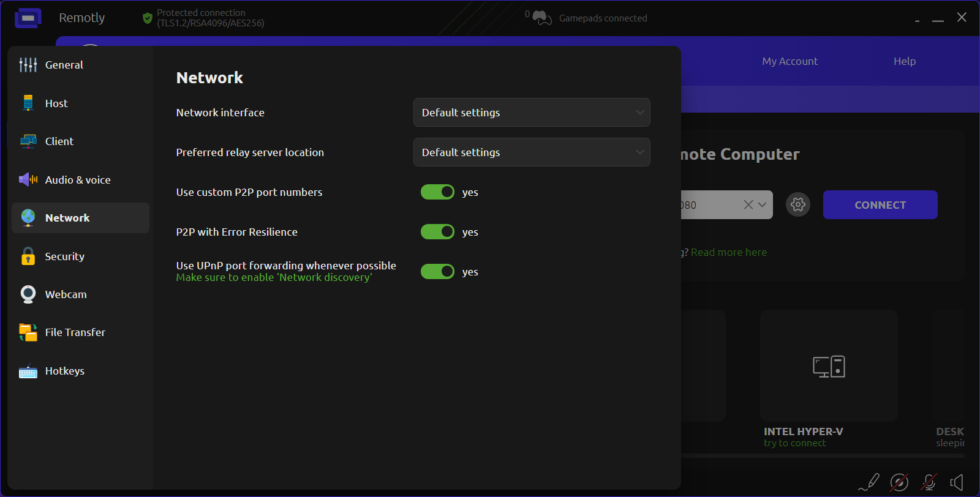Image resolution: width=980 pixels, height=497 pixels.
Task: Open Audio & voice settings
Action: pos(77,180)
